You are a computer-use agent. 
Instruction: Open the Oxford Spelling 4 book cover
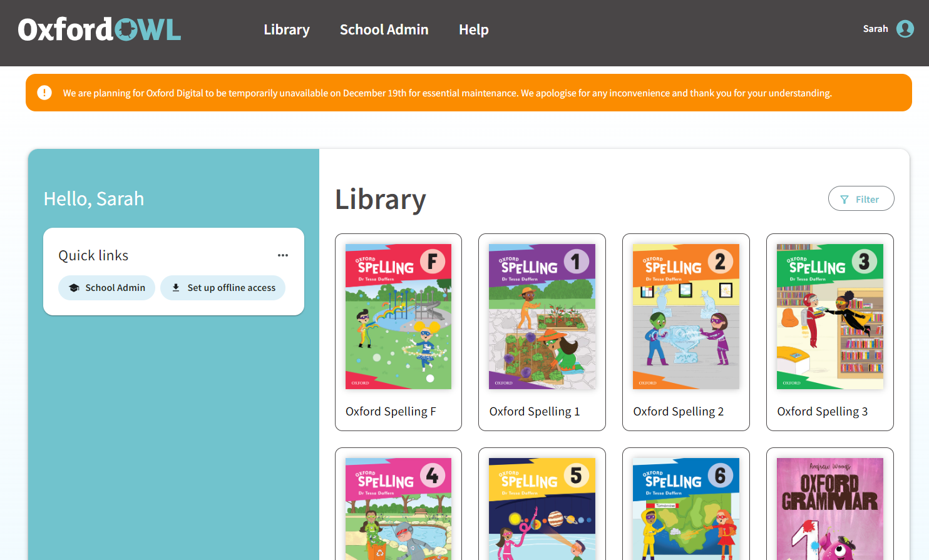(x=398, y=509)
